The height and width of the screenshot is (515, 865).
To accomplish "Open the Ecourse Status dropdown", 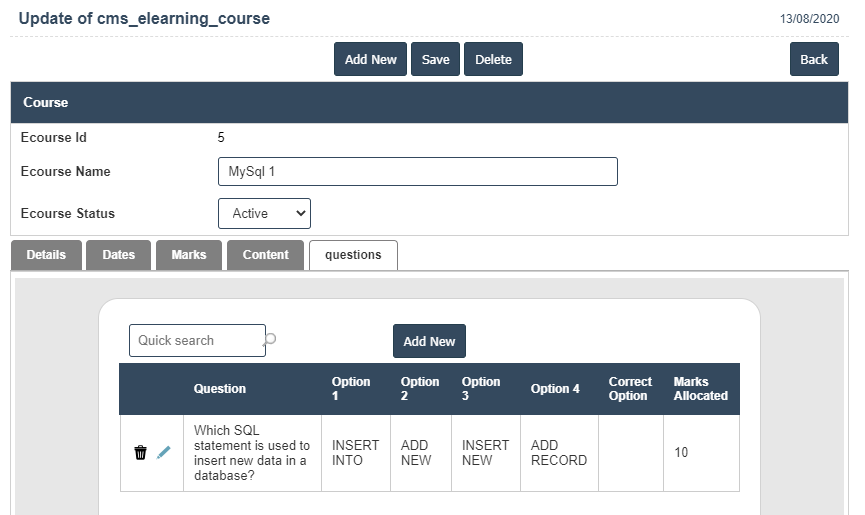I will [264, 213].
